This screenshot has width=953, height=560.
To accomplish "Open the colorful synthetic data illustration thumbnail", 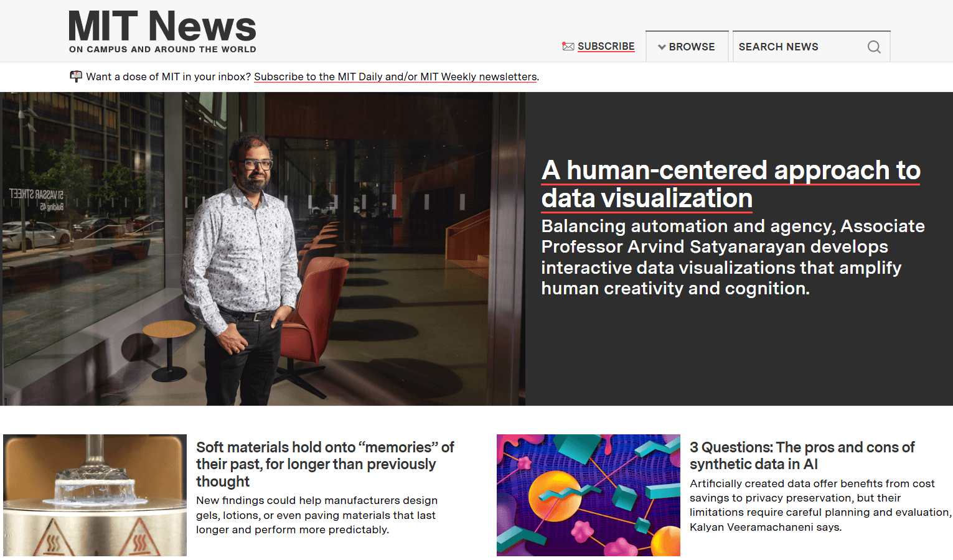I will (588, 495).
